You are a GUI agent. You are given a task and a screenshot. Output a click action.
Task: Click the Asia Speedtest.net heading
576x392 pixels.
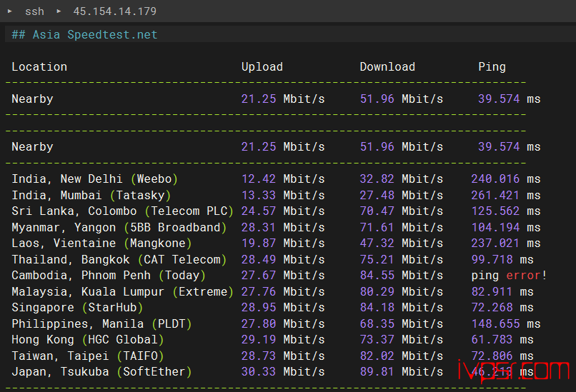84,34
